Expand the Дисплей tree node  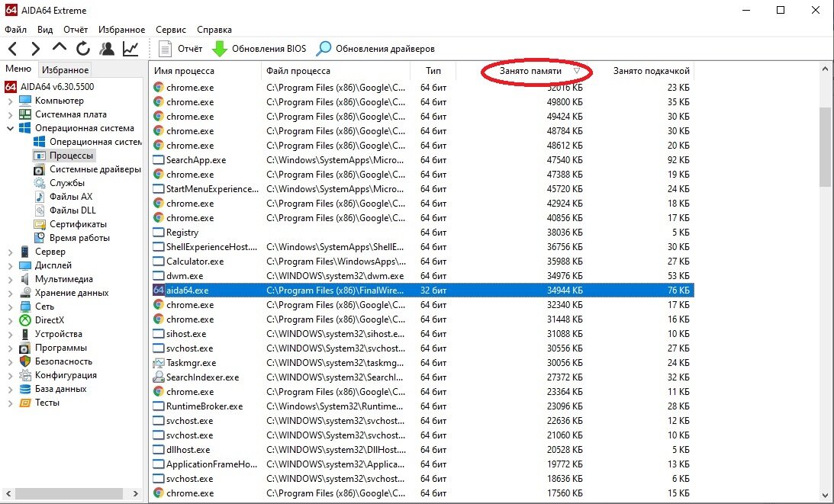[10, 266]
